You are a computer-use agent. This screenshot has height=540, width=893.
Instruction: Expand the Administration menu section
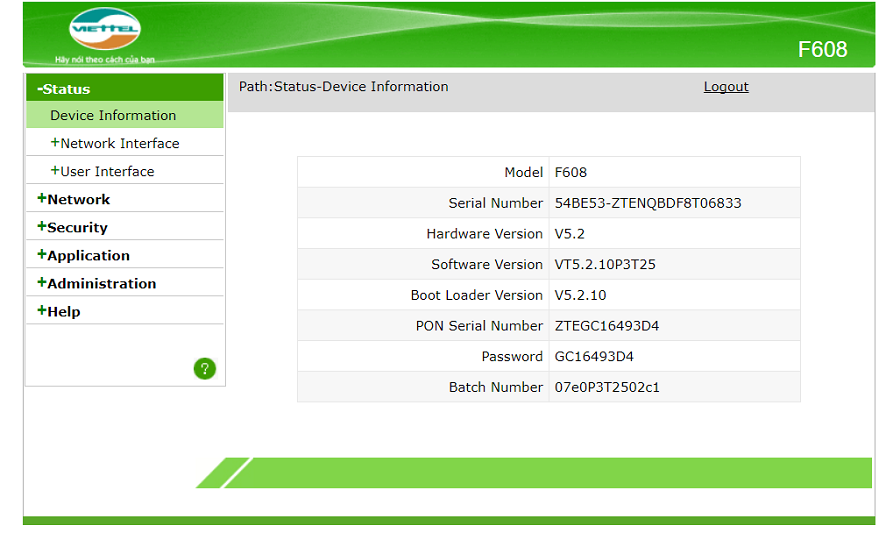[x=97, y=283]
